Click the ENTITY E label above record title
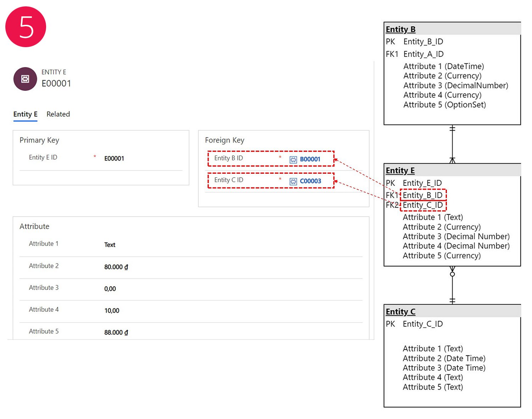532x419 pixels. [54, 72]
